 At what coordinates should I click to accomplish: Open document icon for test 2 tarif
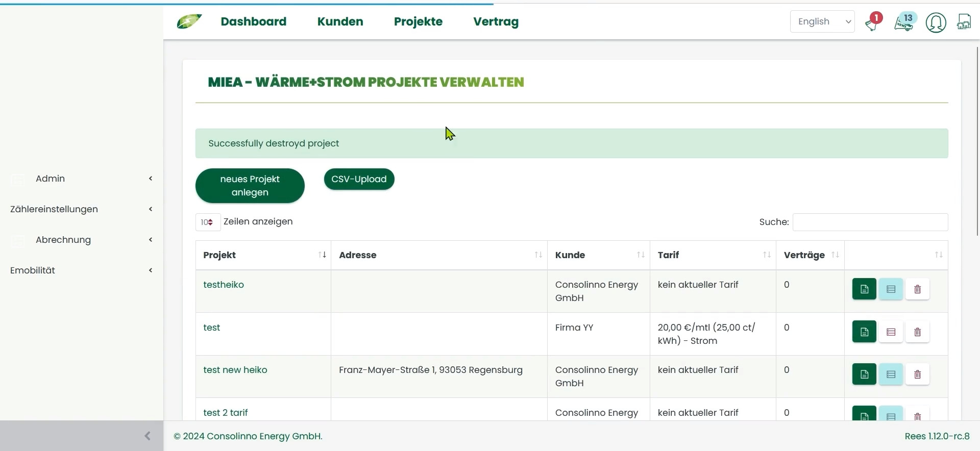864,414
